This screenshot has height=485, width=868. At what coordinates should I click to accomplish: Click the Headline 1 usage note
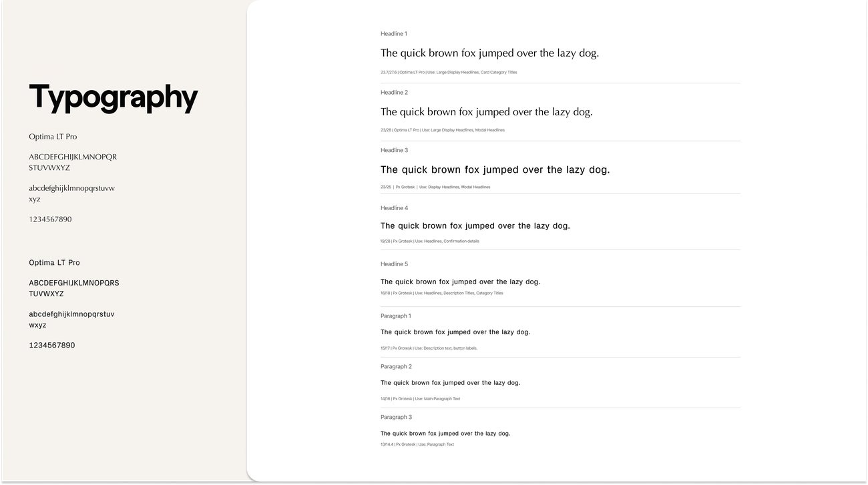(x=449, y=72)
